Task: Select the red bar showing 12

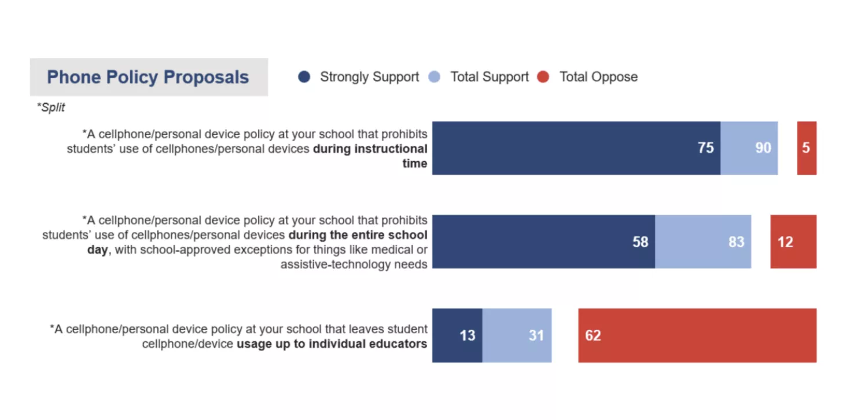Action: (x=793, y=242)
